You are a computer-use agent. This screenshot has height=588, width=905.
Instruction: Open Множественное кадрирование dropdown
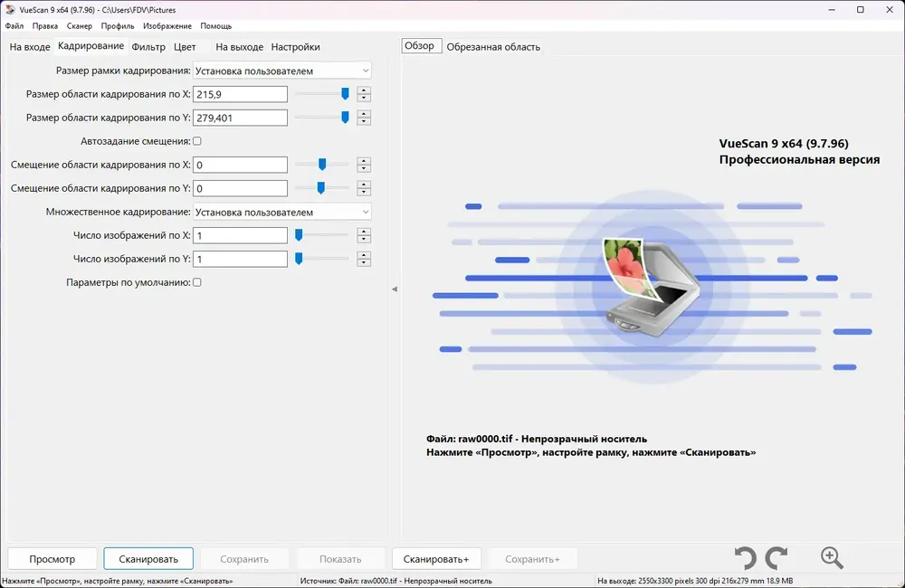click(x=281, y=212)
